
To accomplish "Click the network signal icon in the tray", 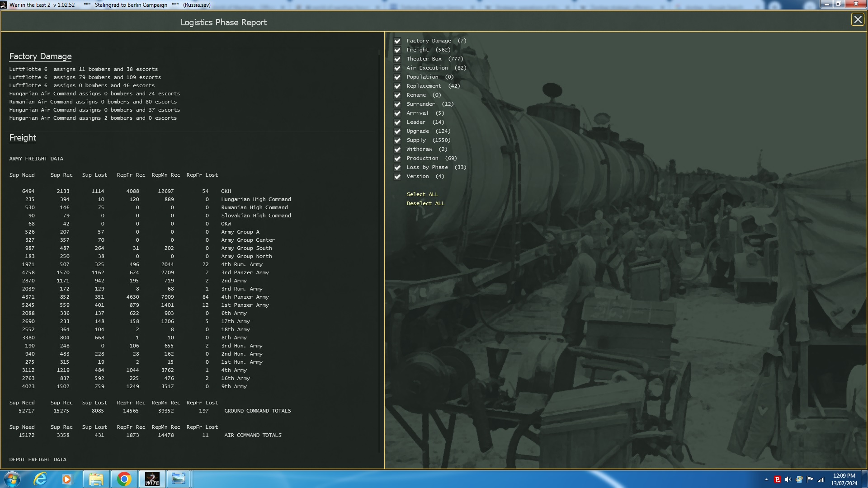I will (821, 479).
